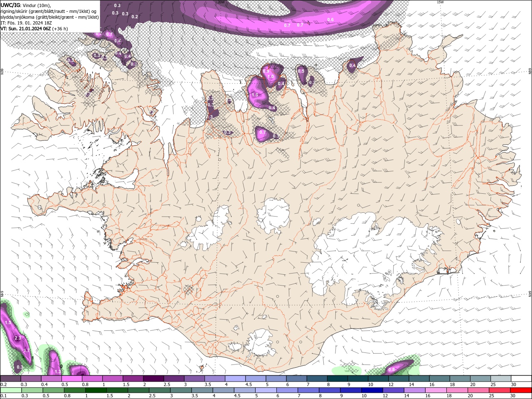Screen dimensions: 532x399
Task: Click the palest green rain swatch from 0.1 to 0.3
Action: (11, 390)
